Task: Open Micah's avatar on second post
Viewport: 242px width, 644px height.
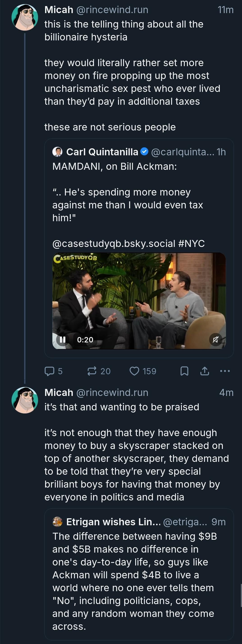Action: [x=25, y=400]
